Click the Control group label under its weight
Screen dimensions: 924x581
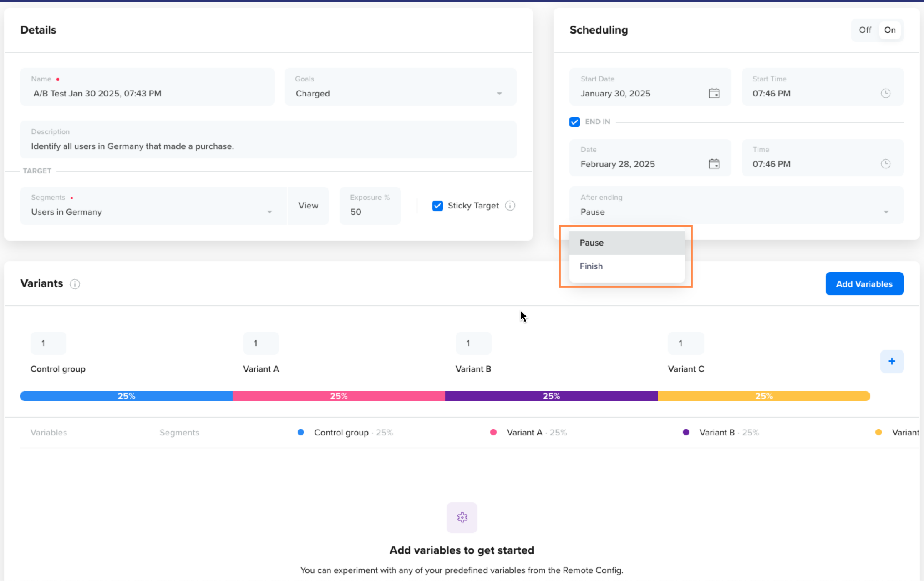[x=58, y=369]
